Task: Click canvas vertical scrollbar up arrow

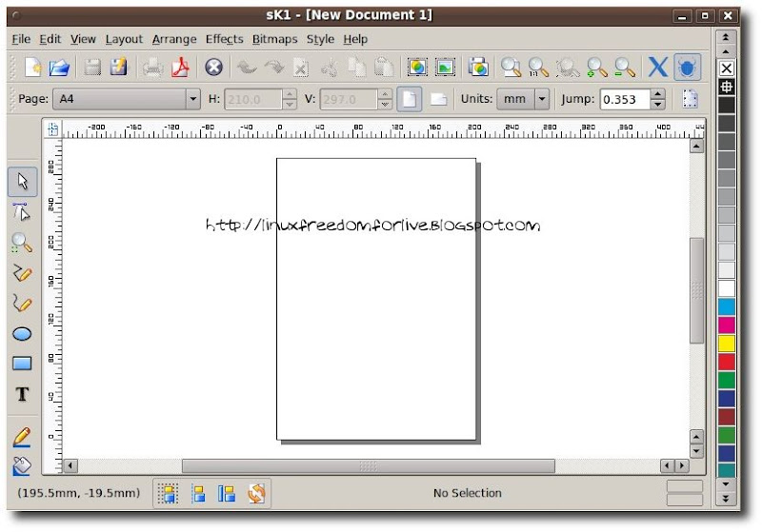Action: [696, 146]
